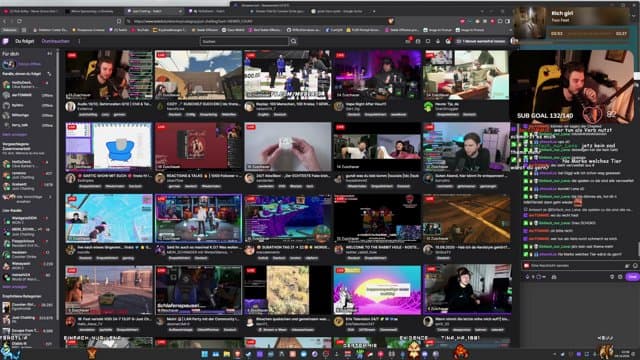Open the 'Schlafenspausen' stream thumbnail
This screenshot has width=640, height=360.
198,290
